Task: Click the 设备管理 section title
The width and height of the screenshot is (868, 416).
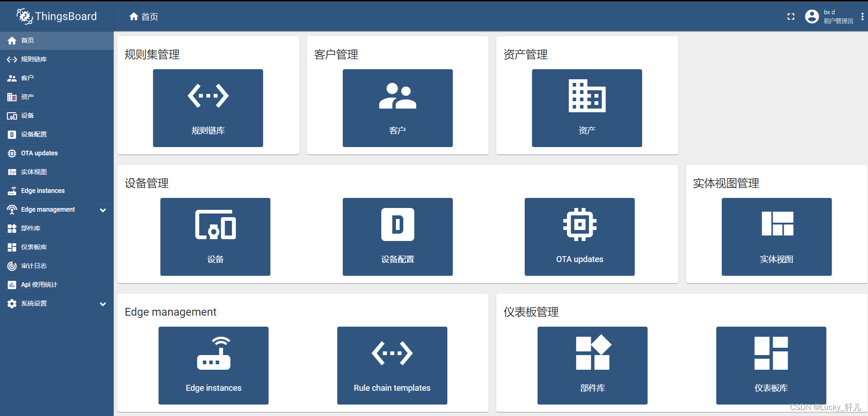Action: click(147, 183)
